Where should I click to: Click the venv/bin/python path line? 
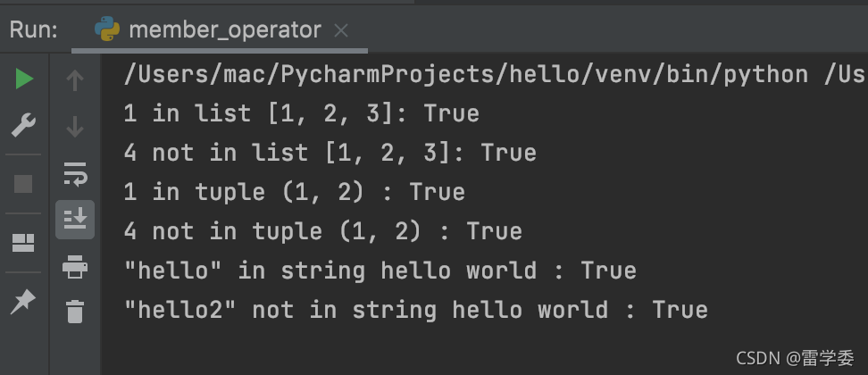click(x=496, y=74)
